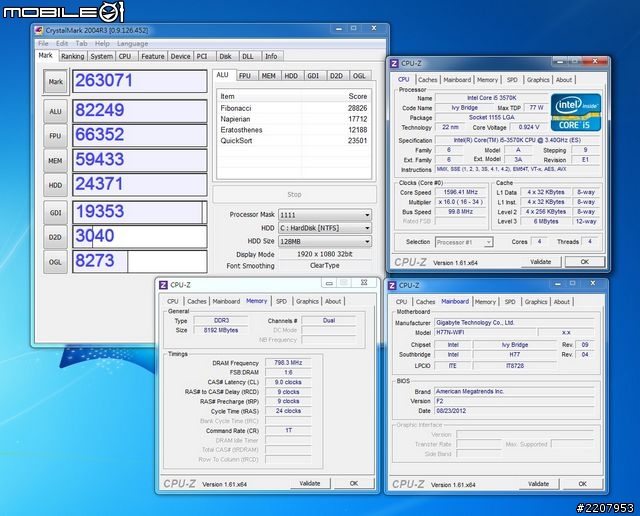Open Edit menu in CrystalMark
The width and height of the screenshot is (640, 516).
(x=62, y=43)
